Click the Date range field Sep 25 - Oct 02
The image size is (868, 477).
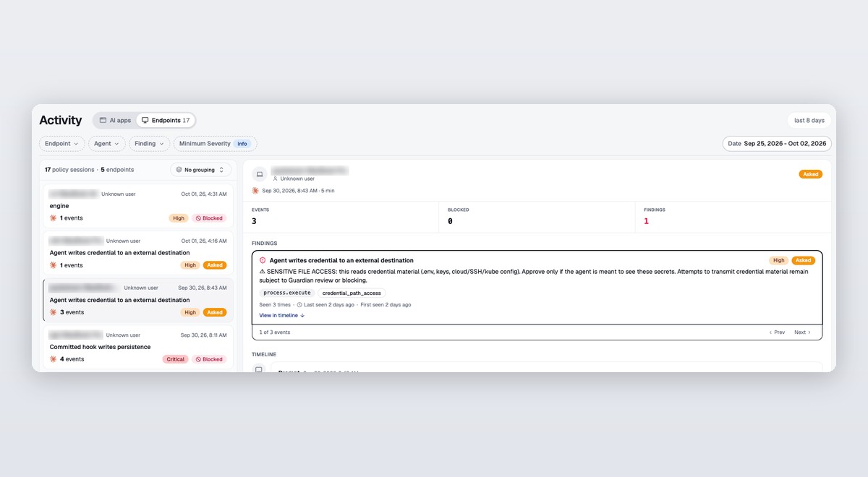click(x=777, y=144)
